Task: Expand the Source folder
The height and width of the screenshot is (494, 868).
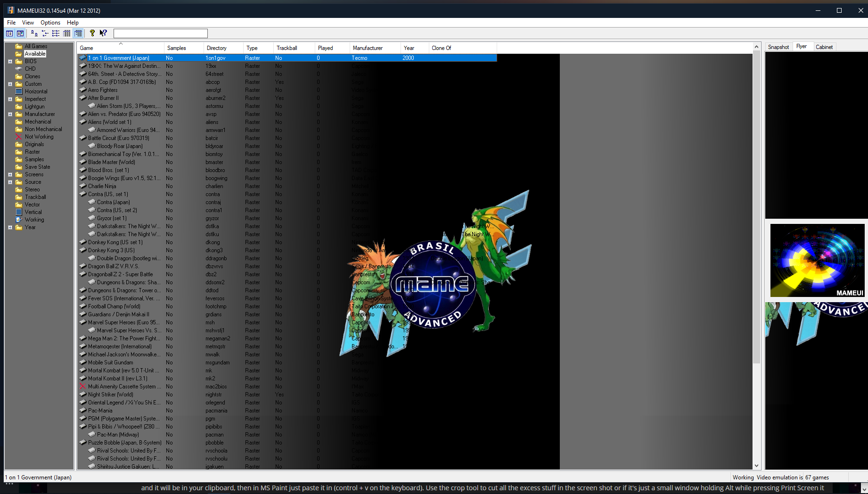Action: click(10, 182)
